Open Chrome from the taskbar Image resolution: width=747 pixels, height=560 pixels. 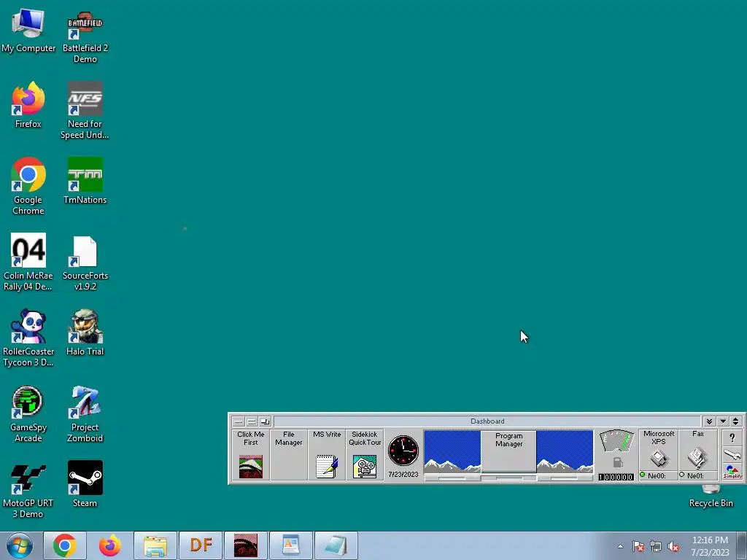(65, 545)
